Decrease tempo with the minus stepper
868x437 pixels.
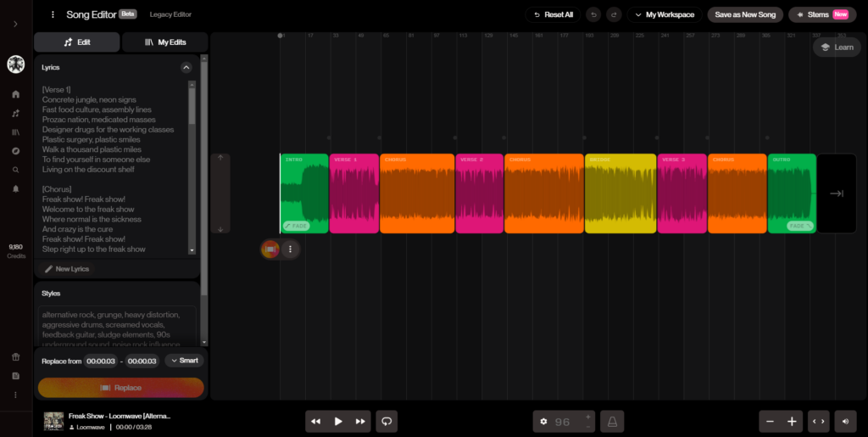[588, 427]
